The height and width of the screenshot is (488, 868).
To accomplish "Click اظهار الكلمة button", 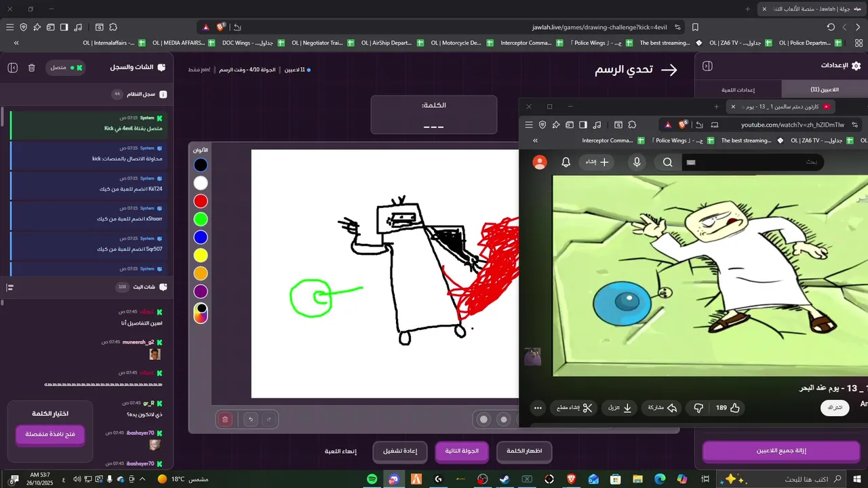I will coord(524,451).
